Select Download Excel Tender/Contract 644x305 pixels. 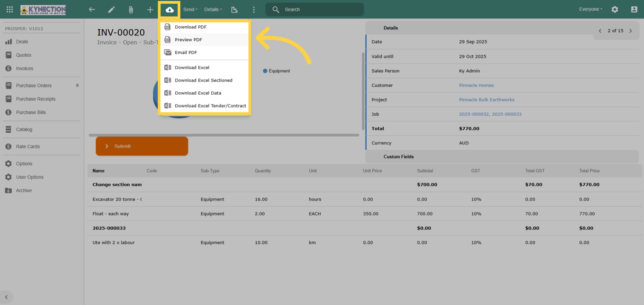click(204, 106)
